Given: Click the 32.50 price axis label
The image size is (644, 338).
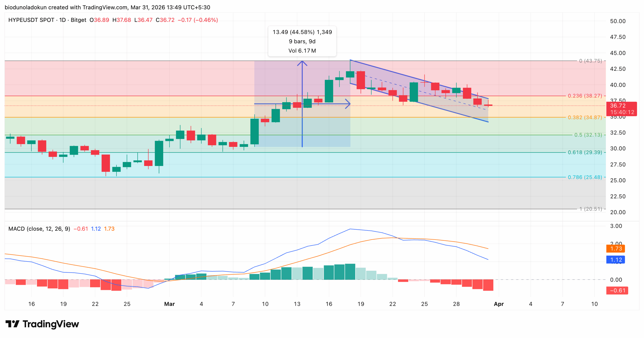Looking at the screenshot, I should pyautogui.click(x=618, y=133).
